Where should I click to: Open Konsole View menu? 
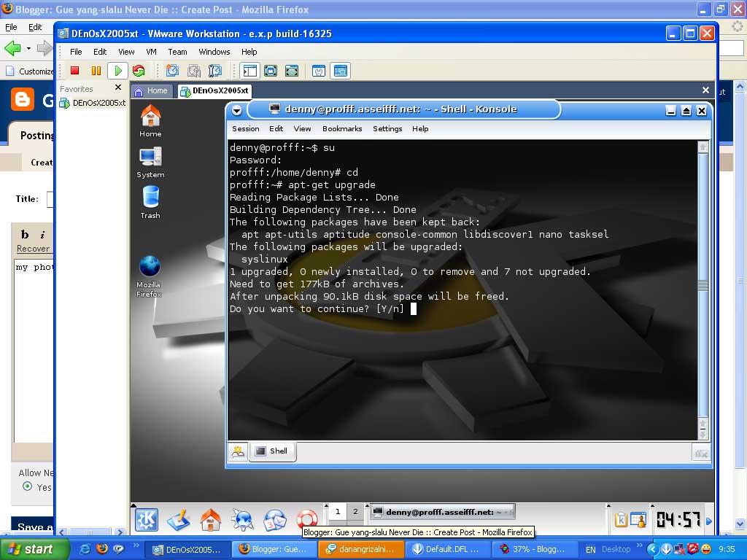[x=302, y=128]
